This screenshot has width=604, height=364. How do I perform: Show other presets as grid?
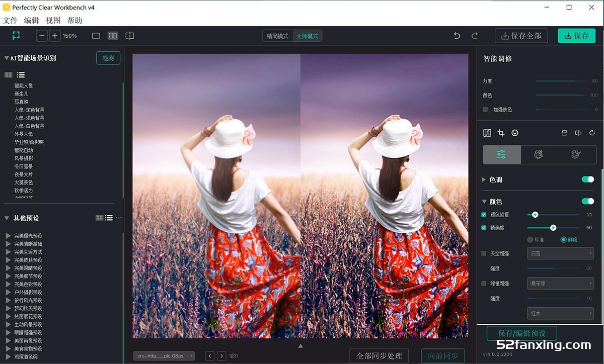click(x=99, y=218)
